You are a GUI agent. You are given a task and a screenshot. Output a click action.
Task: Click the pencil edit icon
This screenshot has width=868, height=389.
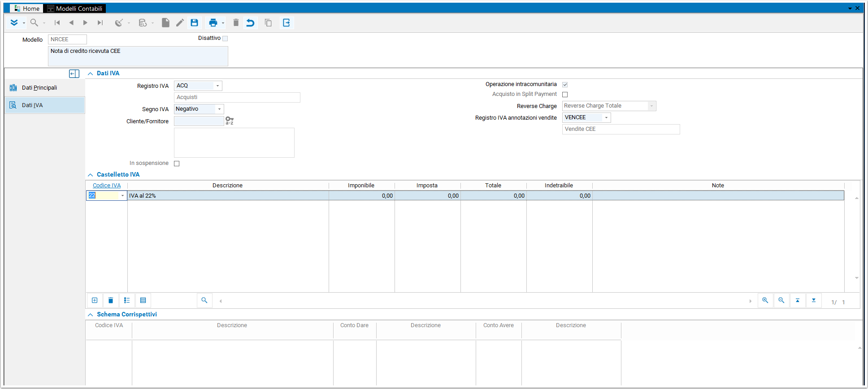tap(180, 23)
